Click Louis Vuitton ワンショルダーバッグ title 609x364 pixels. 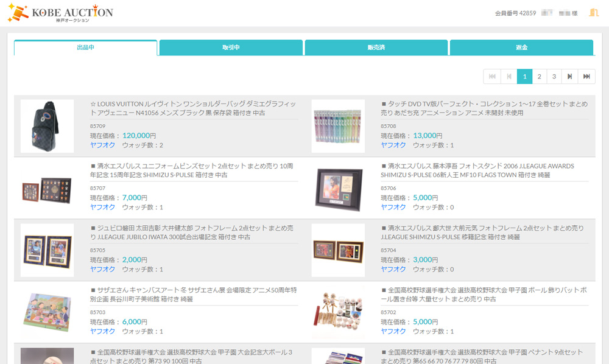[x=193, y=108]
